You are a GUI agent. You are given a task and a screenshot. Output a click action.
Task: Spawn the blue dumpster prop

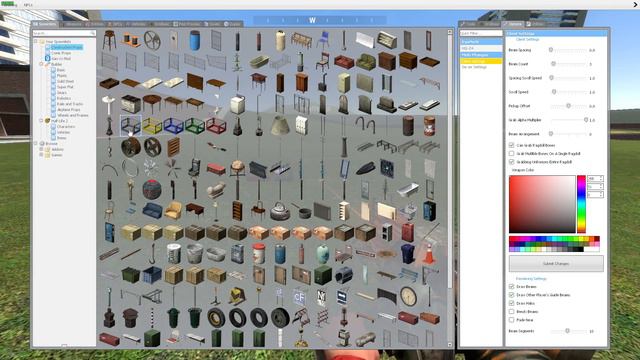152,275
